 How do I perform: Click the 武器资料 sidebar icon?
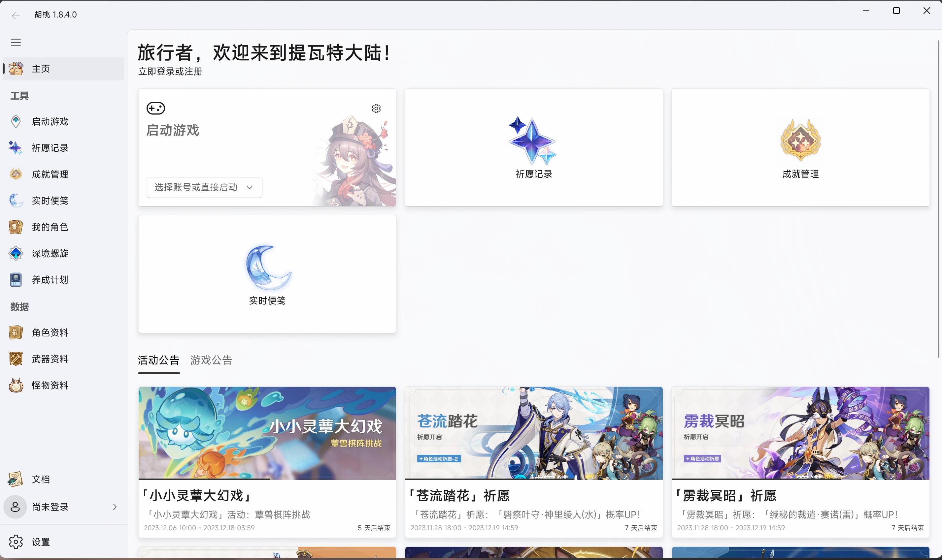(x=16, y=358)
